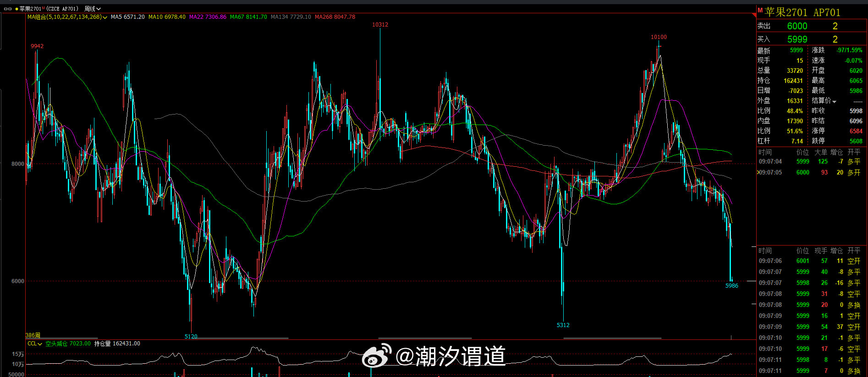Click the 跌停 limit price 5608
868x377 pixels.
coord(856,141)
